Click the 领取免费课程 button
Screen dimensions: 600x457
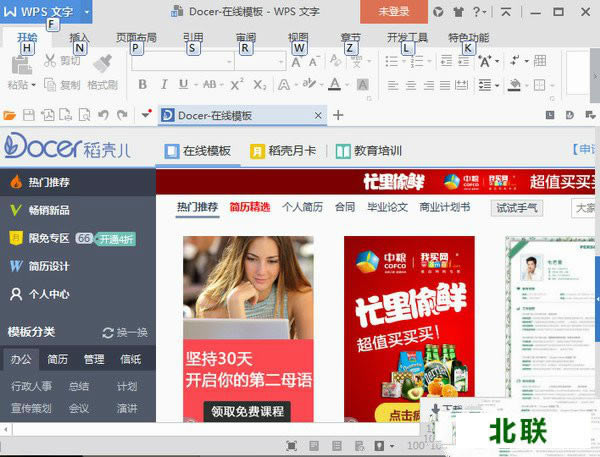tap(247, 411)
